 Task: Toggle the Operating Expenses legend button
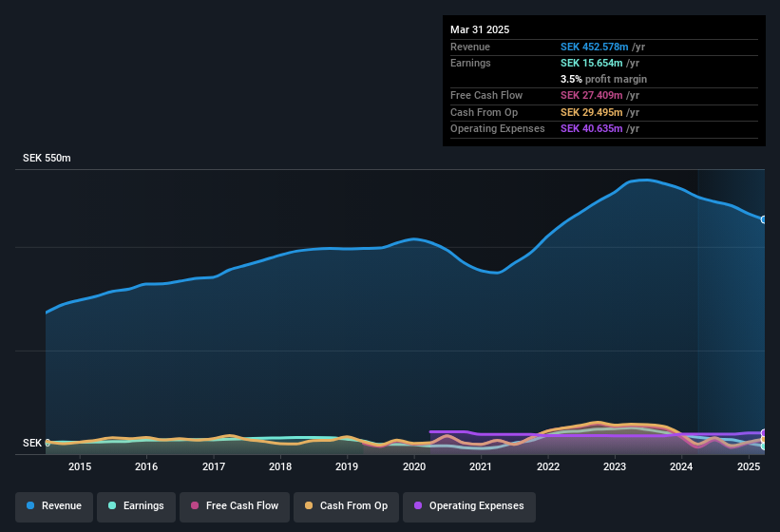point(469,506)
